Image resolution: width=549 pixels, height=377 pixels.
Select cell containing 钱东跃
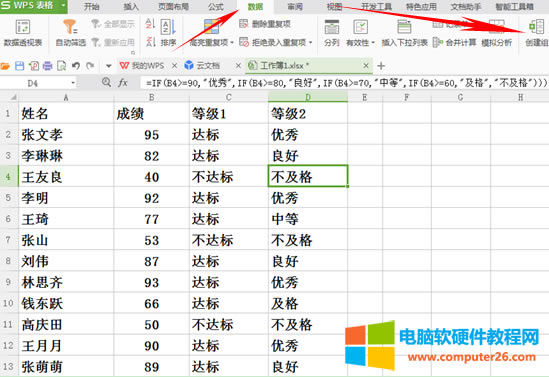(66, 303)
